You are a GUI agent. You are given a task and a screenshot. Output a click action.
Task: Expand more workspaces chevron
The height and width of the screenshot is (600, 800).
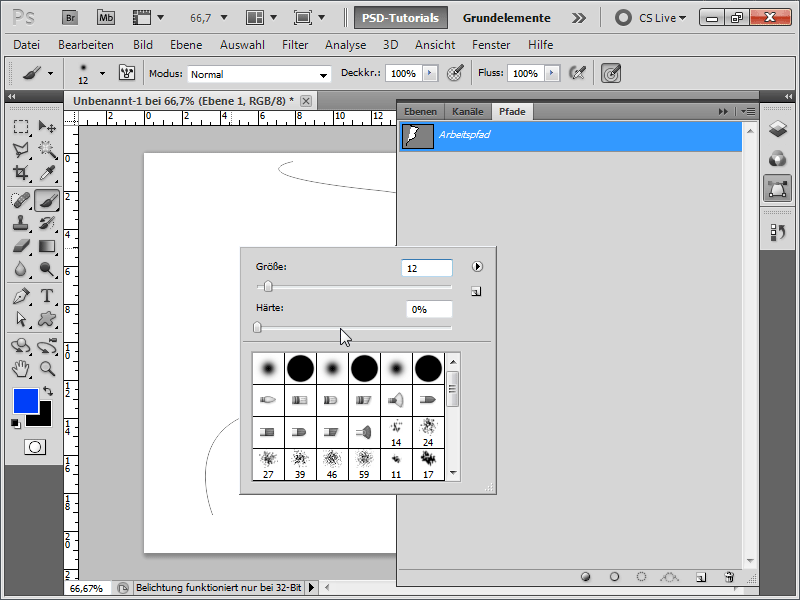[579, 18]
